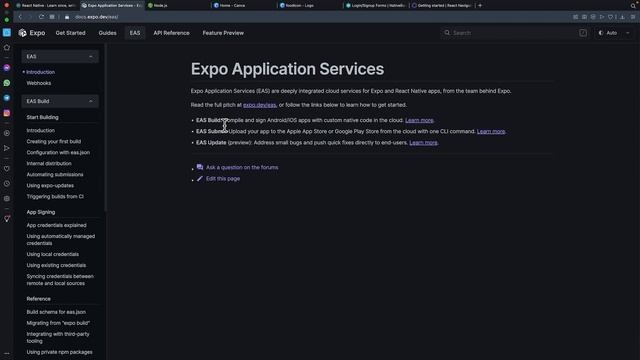
Task: Open the sidebar pinboards icon
Action: click(x=7, y=219)
